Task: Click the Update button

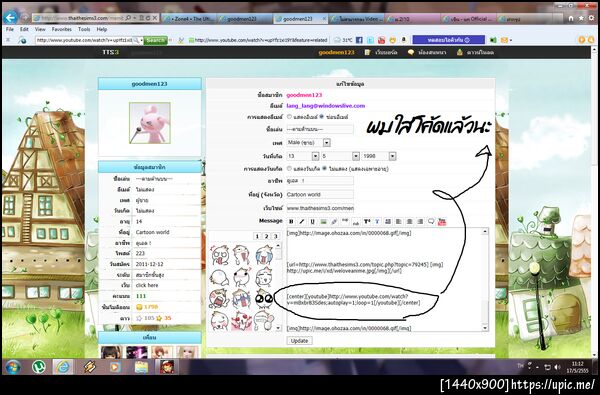Action: tap(299, 341)
